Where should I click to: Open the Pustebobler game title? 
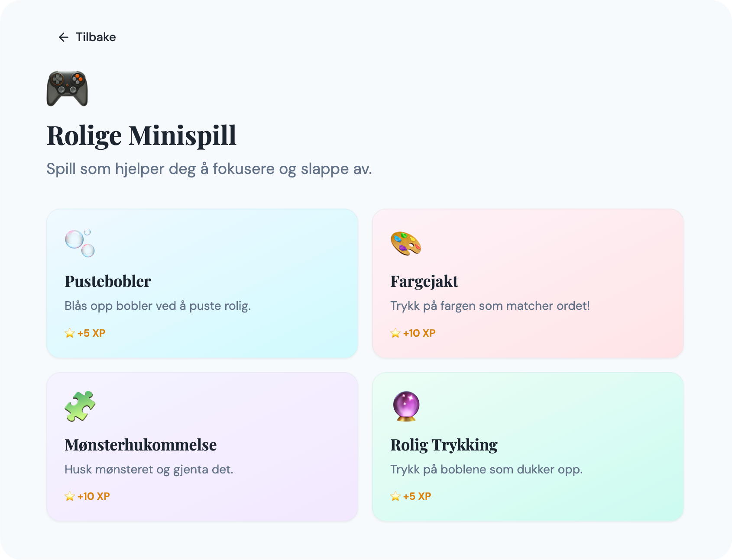[x=108, y=281]
